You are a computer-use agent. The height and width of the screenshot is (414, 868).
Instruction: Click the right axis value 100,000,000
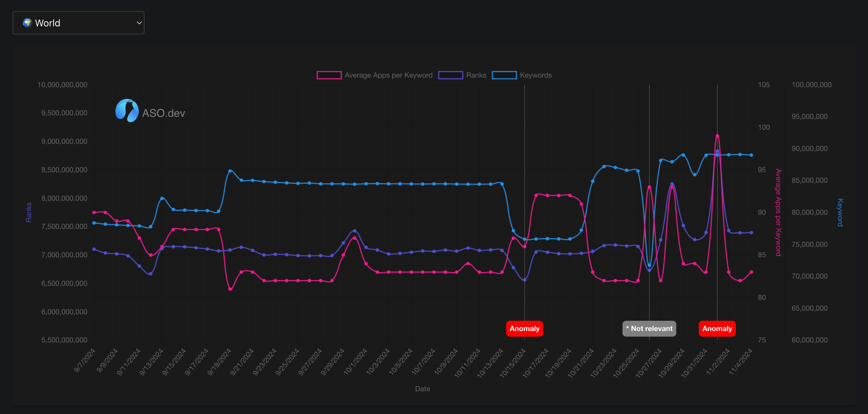tap(811, 85)
